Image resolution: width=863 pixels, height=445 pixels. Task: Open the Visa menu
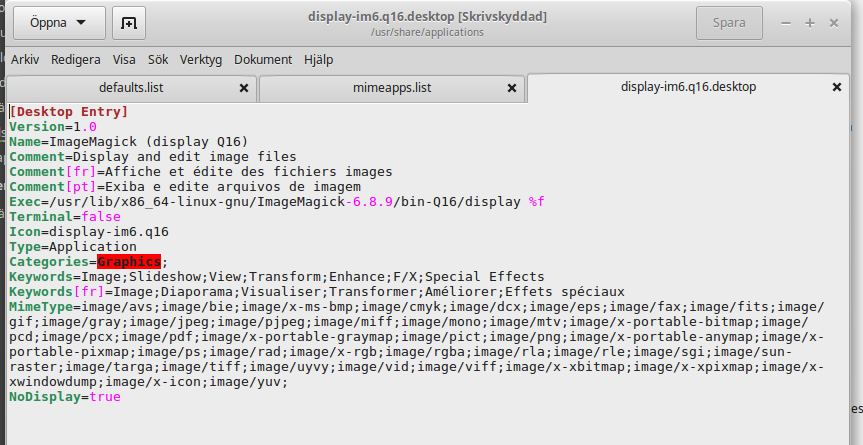[x=124, y=59]
